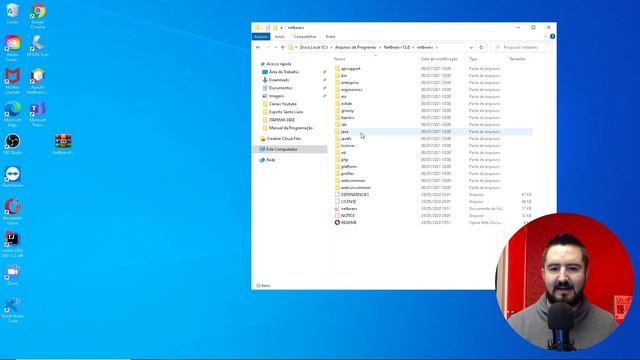640x360 pixels.
Task: Open the Zoom desktop shortcut
Action: pos(13,275)
